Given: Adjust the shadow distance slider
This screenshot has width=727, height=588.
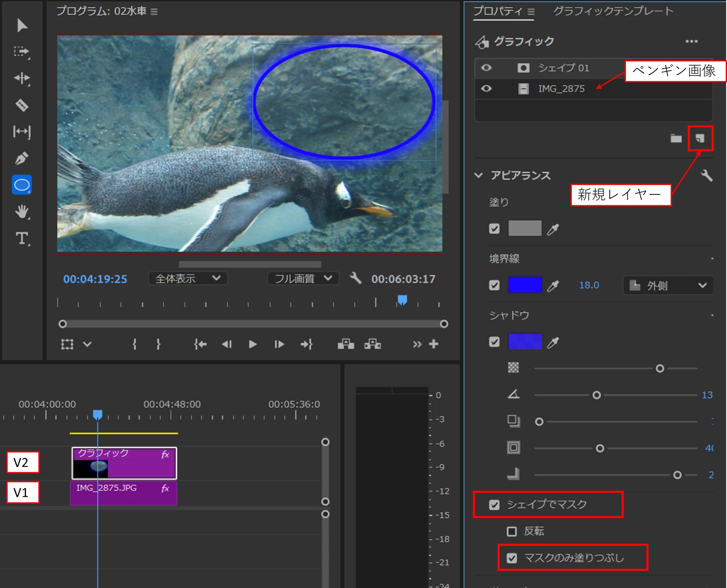Looking at the screenshot, I should point(539,422).
